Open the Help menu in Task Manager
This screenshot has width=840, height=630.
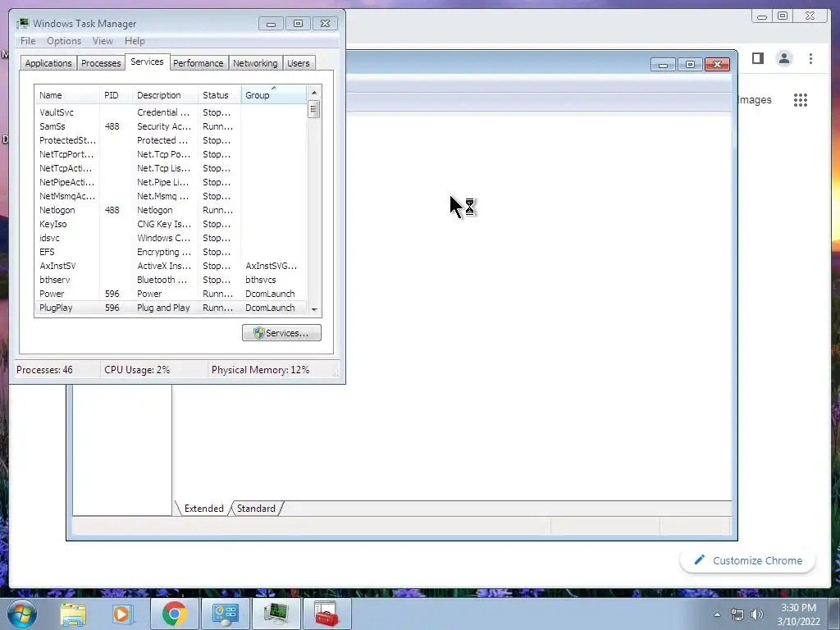click(135, 41)
